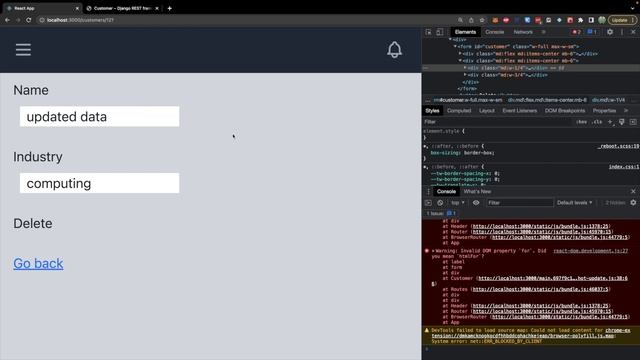The width and height of the screenshot is (640, 360).
Task: Switch to Customer Django REST framework tab
Action: [122, 8]
